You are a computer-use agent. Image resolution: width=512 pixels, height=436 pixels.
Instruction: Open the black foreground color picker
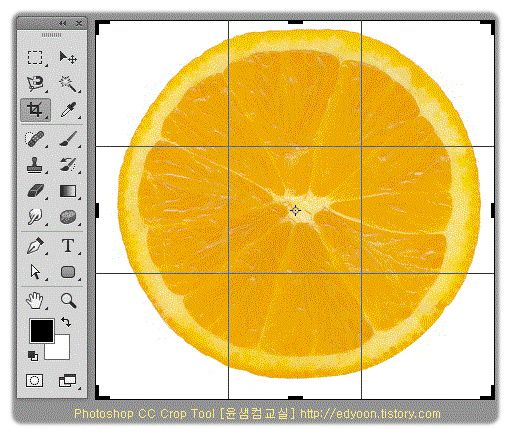42,331
